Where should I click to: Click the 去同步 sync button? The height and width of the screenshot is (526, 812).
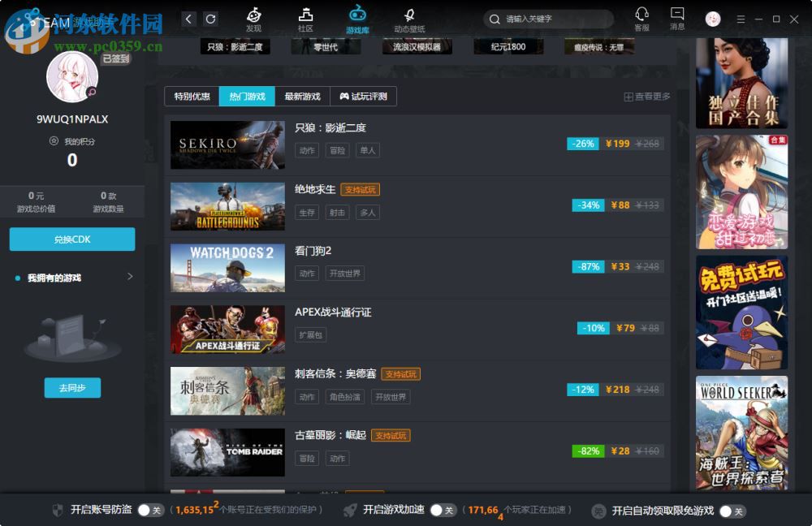pyautogui.click(x=71, y=387)
